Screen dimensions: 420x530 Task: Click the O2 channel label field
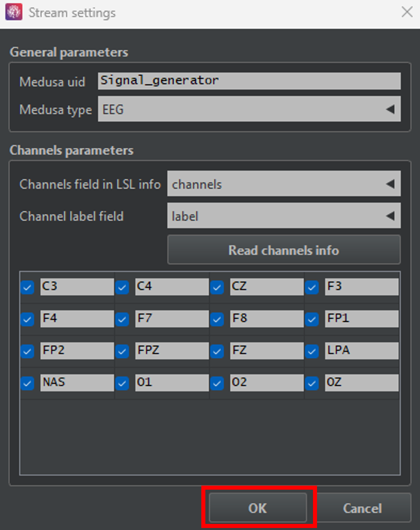tap(266, 383)
